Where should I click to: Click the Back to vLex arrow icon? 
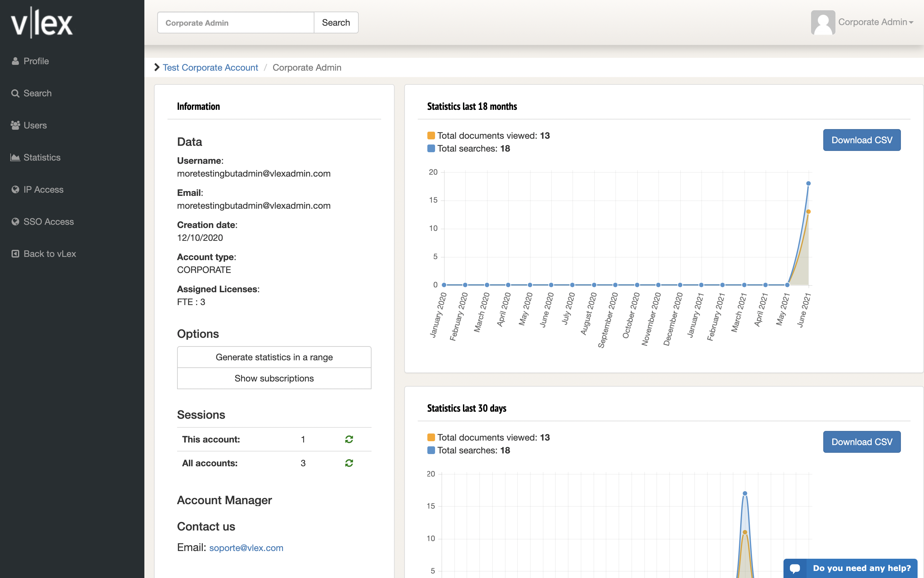coord(15,254)
